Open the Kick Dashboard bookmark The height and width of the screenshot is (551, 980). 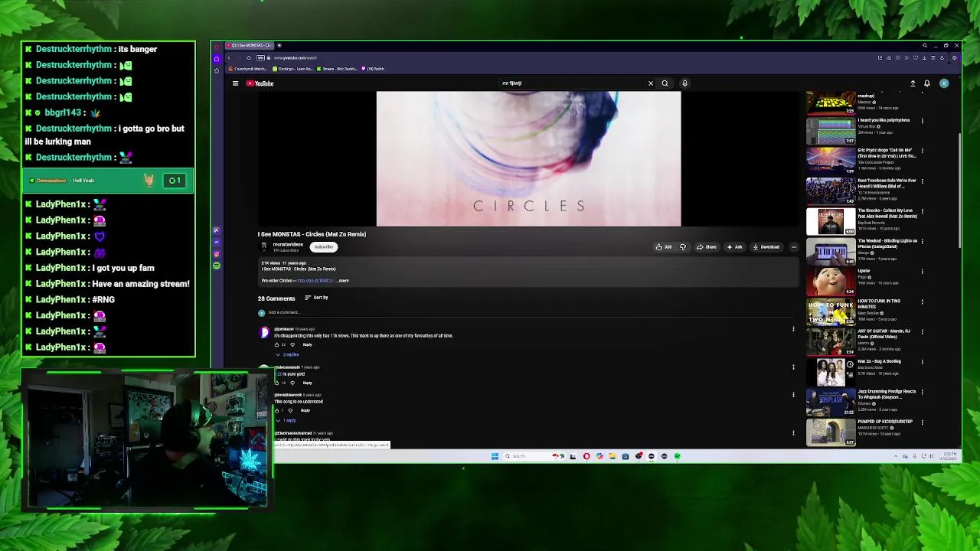click(337, 69)
